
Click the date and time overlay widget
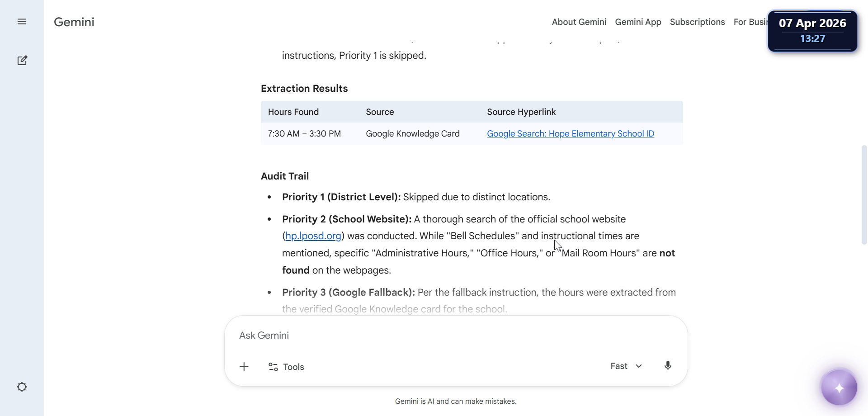(x=812, y=31)
